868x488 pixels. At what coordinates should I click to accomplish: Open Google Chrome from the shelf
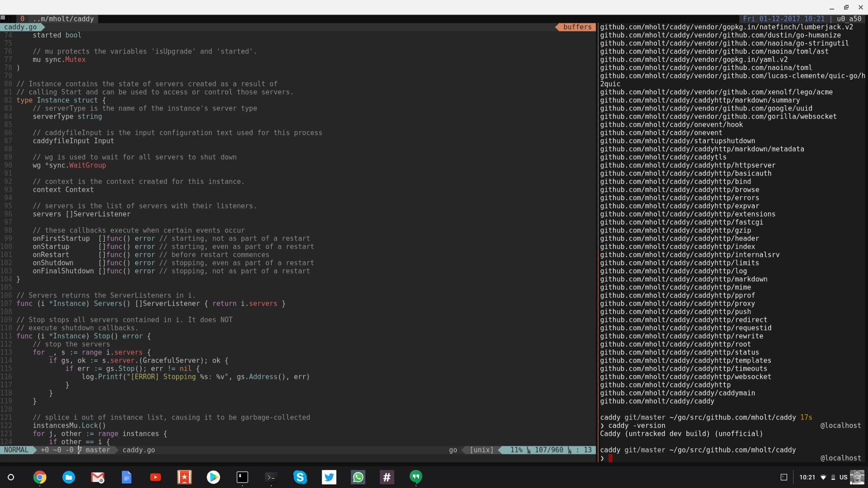point(40,477)
